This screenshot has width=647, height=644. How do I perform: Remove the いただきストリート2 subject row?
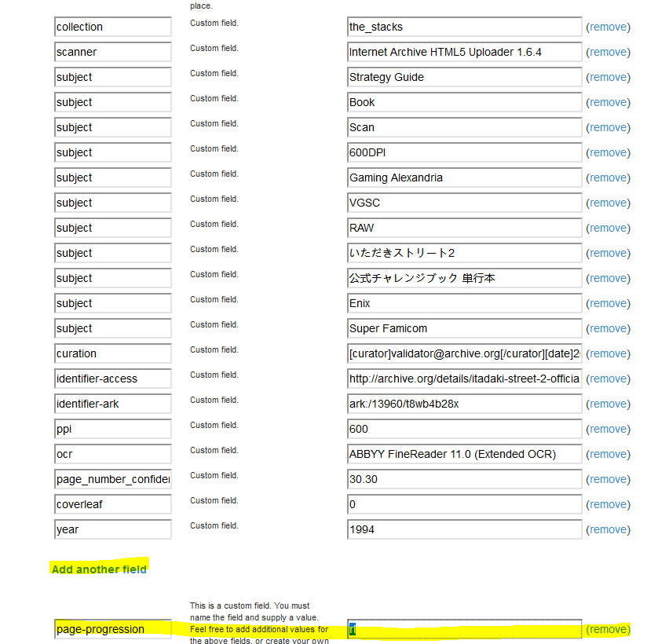coord(609,253)
